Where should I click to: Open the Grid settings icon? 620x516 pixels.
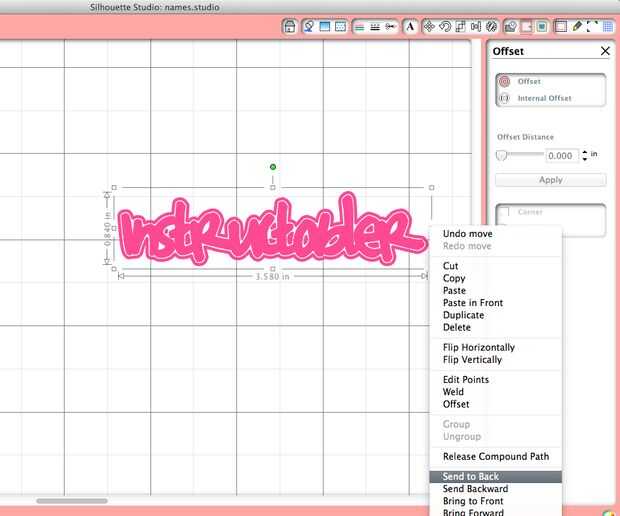[x=608, y=27]
